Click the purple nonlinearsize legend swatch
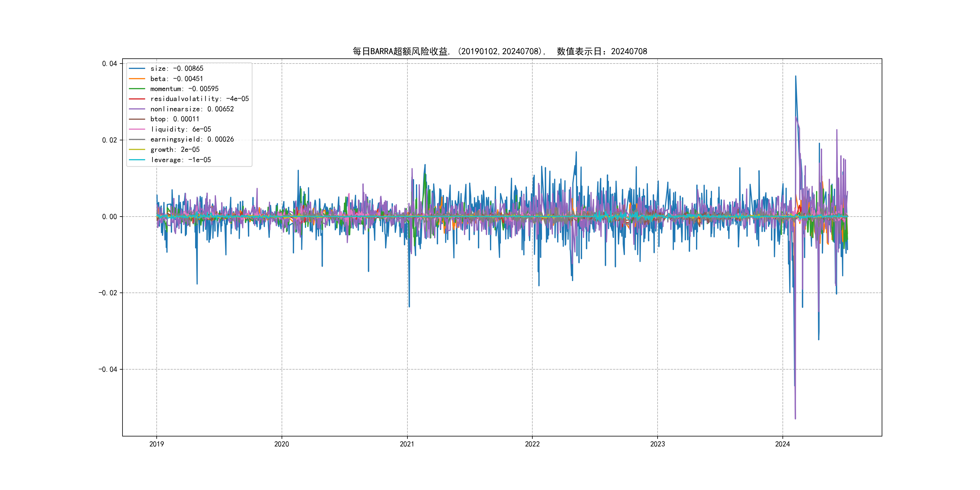 click(137, 109)
